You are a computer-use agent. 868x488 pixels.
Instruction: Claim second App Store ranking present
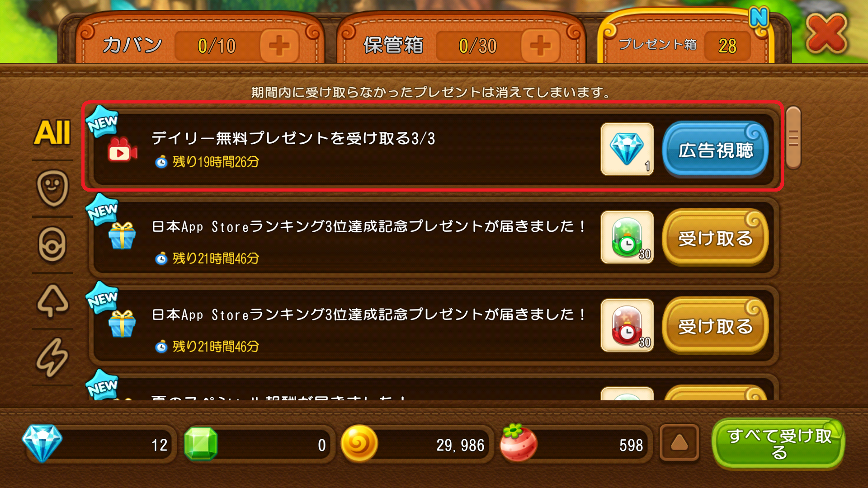point(715,325)
